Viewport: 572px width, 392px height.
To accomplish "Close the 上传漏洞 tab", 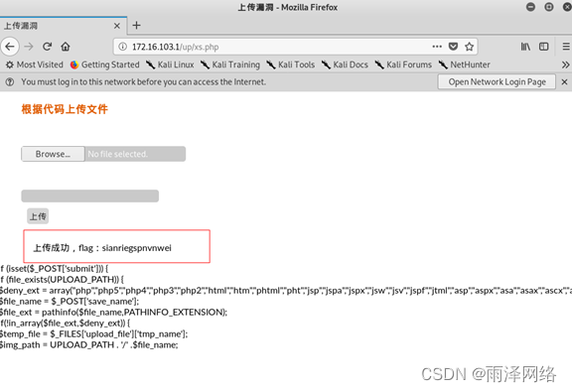I will [117, 26].
